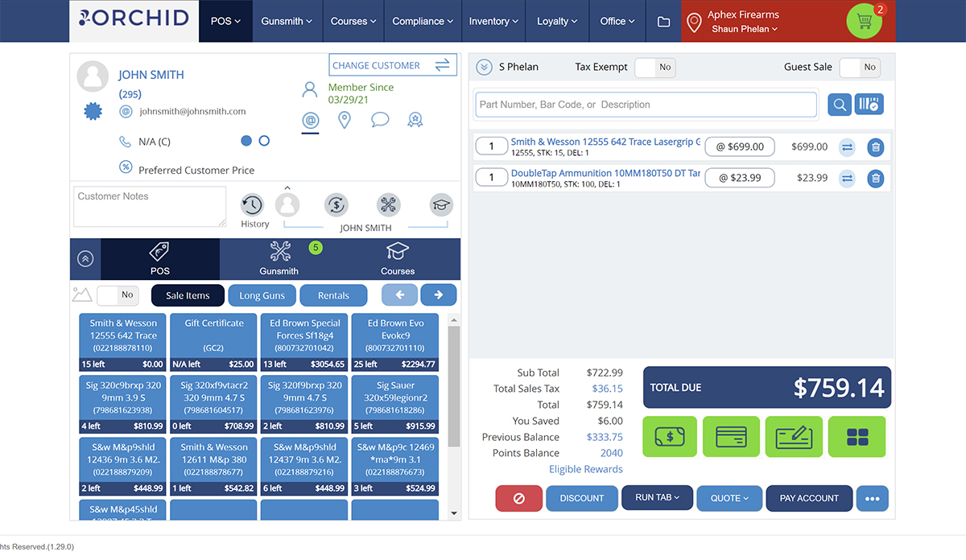Select the empty phone radio dot

point(264,141)
